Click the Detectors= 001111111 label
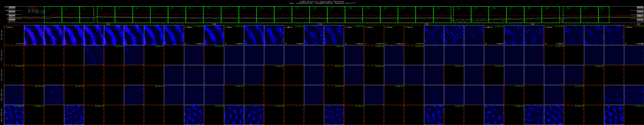 345,3
